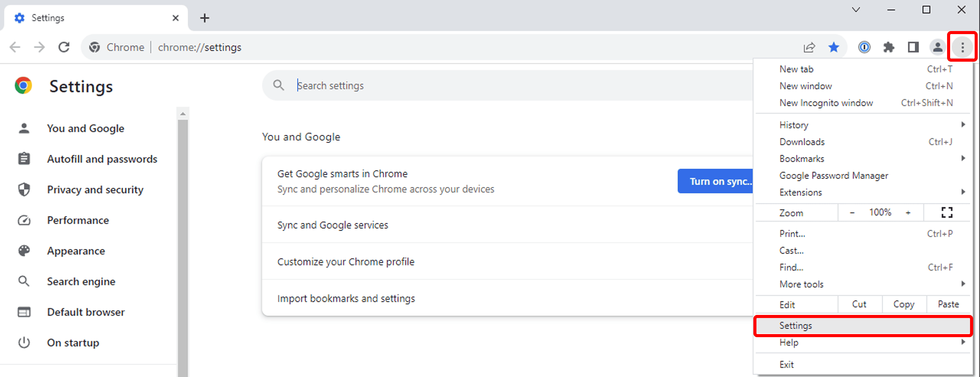Click the 1Password extension icon

tap(864, 48)
